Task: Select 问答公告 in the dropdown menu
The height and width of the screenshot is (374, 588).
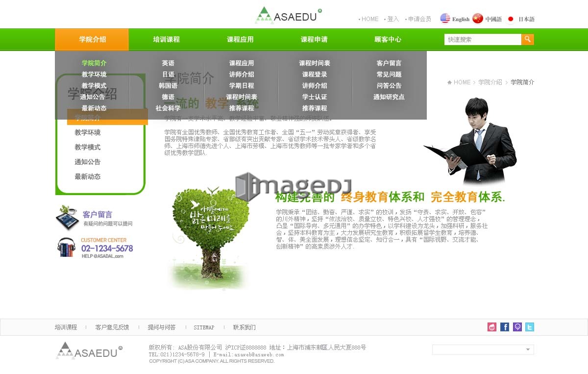Action: [389, 86]
